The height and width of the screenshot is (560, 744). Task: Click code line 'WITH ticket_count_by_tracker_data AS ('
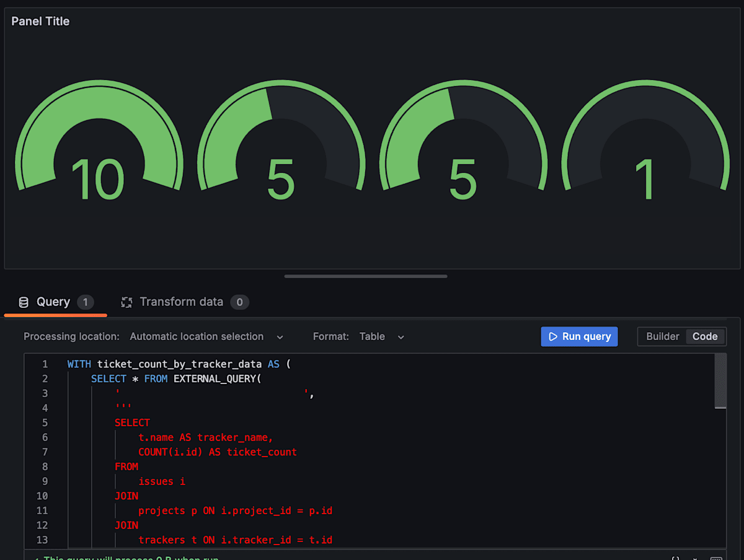tap(179, 364)
